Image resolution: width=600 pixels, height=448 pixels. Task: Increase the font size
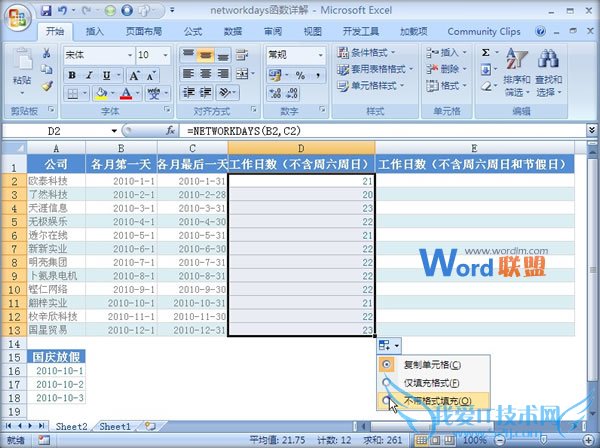[134, 75]
